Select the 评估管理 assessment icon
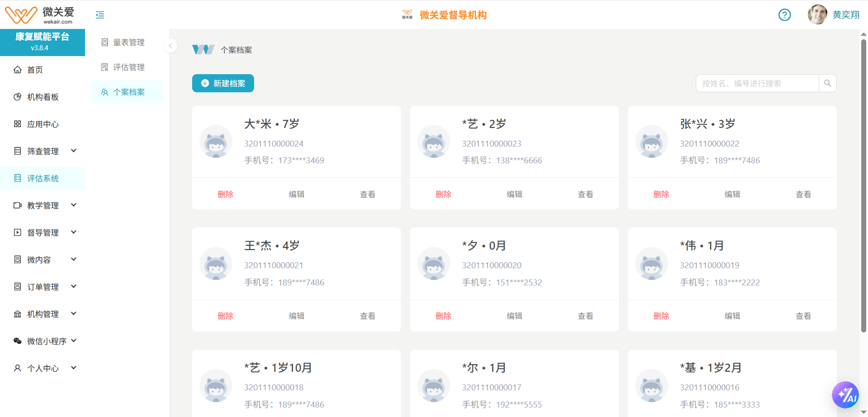The image size is (868, 417). pos(104,67)
